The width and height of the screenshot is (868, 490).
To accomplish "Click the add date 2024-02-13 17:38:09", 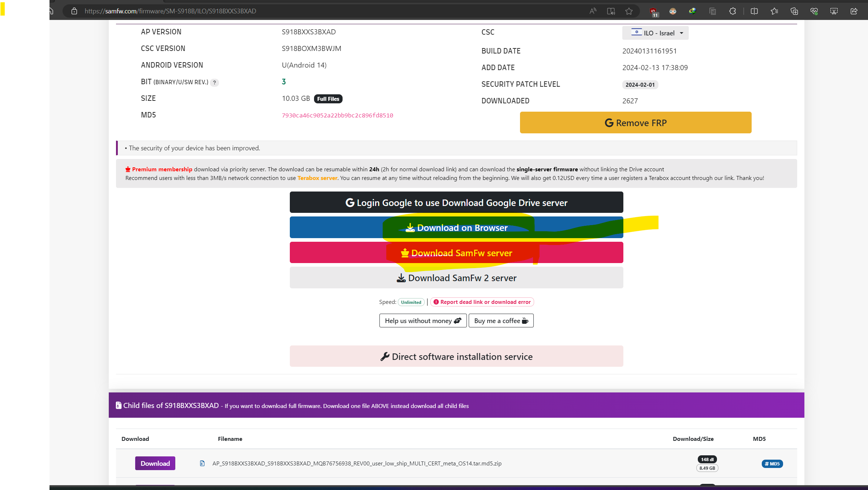I will pyautogui.click(x=655, y=68).
